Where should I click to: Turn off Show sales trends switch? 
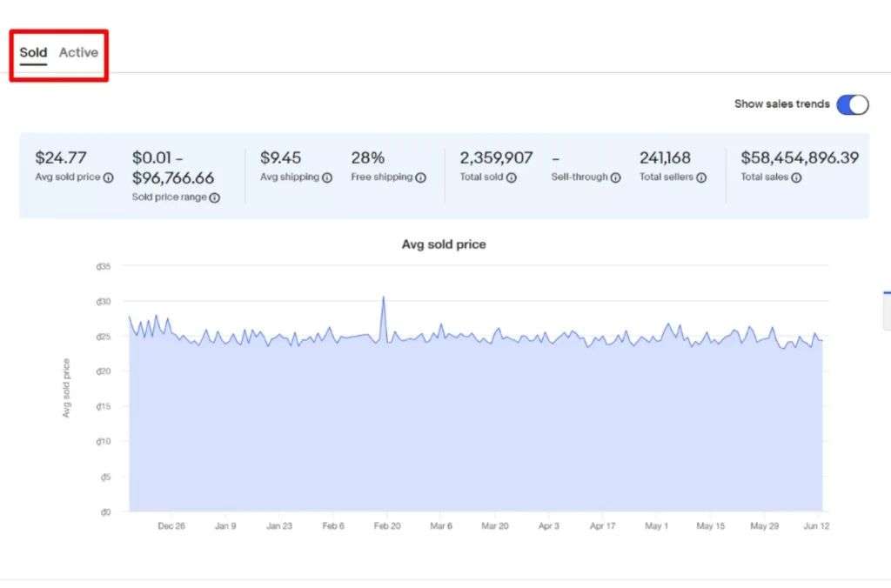click(x=853, y=104)
